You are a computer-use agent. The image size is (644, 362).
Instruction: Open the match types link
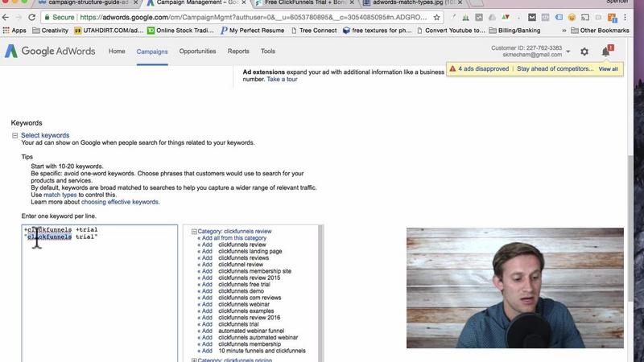tap(60, 195)
